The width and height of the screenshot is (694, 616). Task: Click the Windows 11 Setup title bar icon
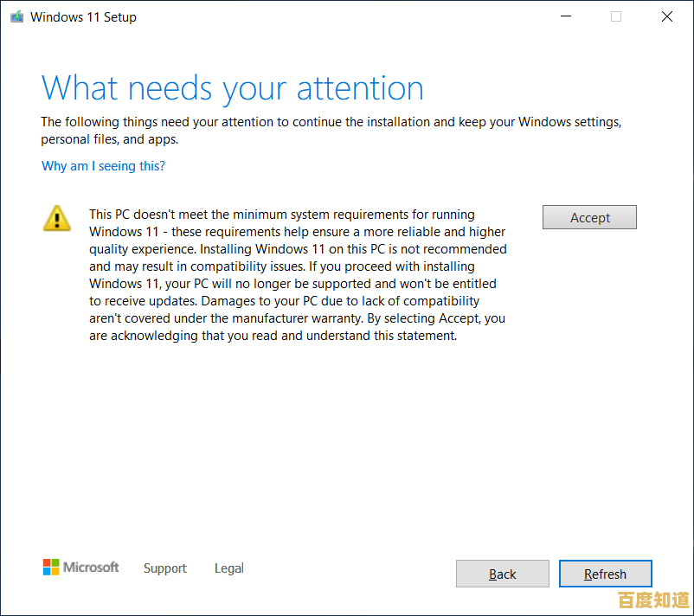click(16, 16)
